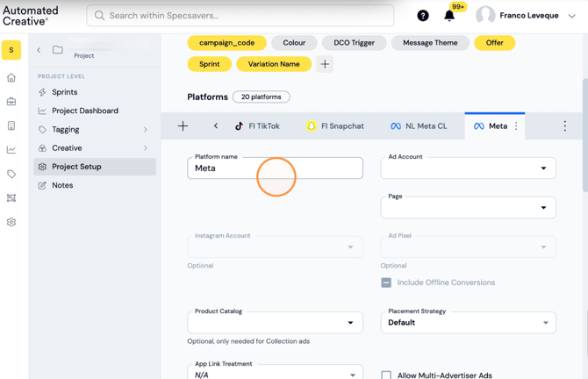Click the page vertical scrollbar
Image resolution: width=588 pixels, height=379 pixels.
click(585, 135)
